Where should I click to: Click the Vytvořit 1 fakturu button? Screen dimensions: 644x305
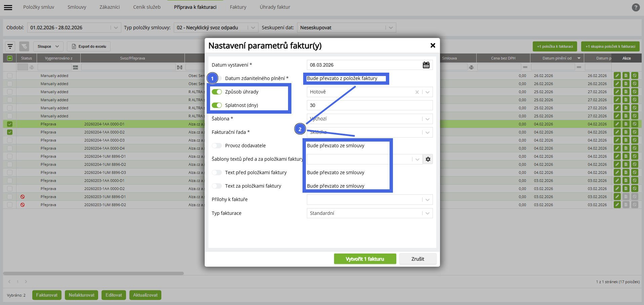[365, 259]
